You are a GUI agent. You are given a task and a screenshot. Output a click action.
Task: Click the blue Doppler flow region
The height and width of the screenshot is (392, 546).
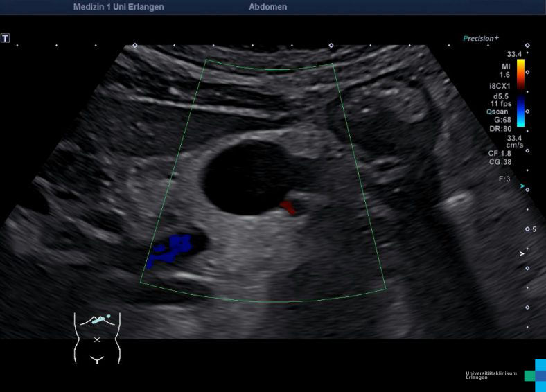point(172,249)
